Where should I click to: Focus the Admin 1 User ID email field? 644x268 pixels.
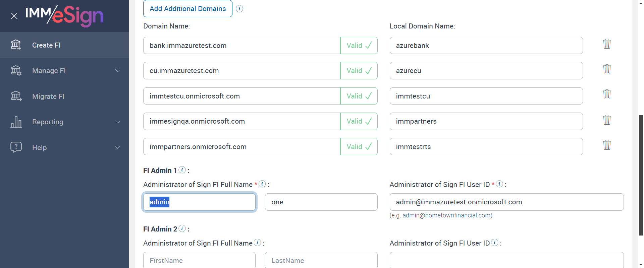(506, 202)
